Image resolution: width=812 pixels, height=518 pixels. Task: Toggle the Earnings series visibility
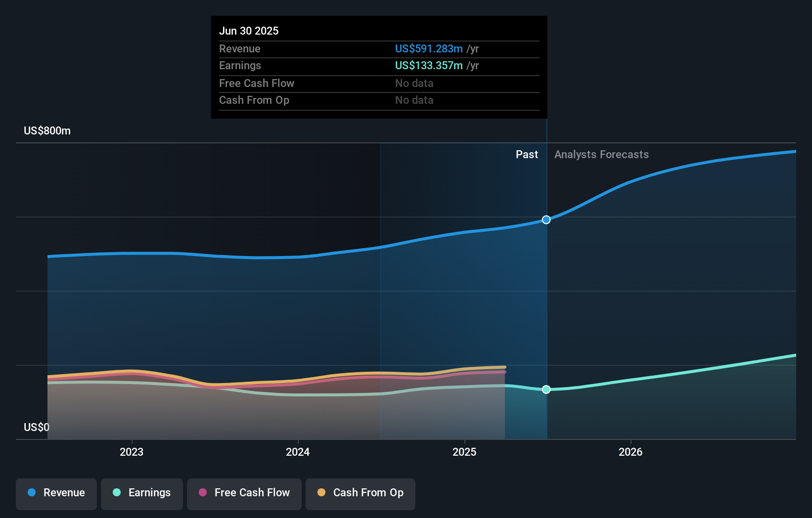[142, 493]
